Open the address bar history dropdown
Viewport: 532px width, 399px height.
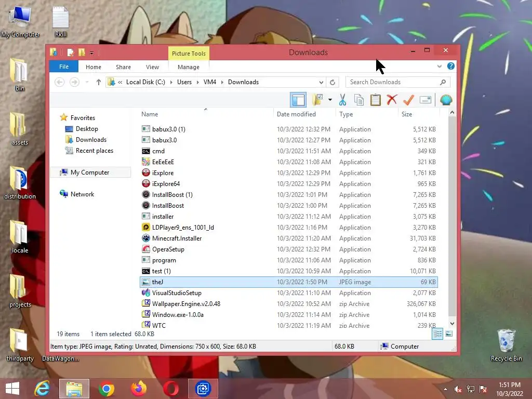(x=321, y=82)
